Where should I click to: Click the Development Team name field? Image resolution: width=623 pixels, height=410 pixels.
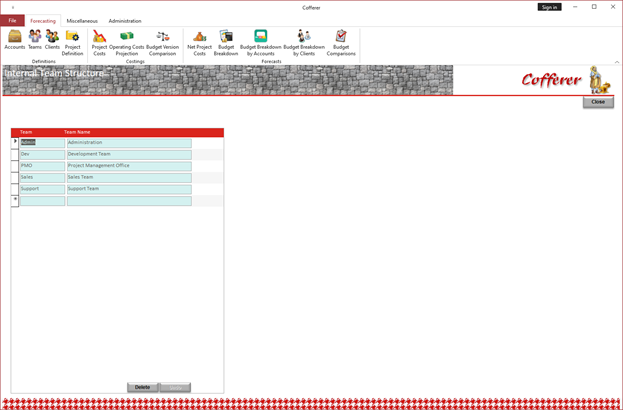click(129, 155)
